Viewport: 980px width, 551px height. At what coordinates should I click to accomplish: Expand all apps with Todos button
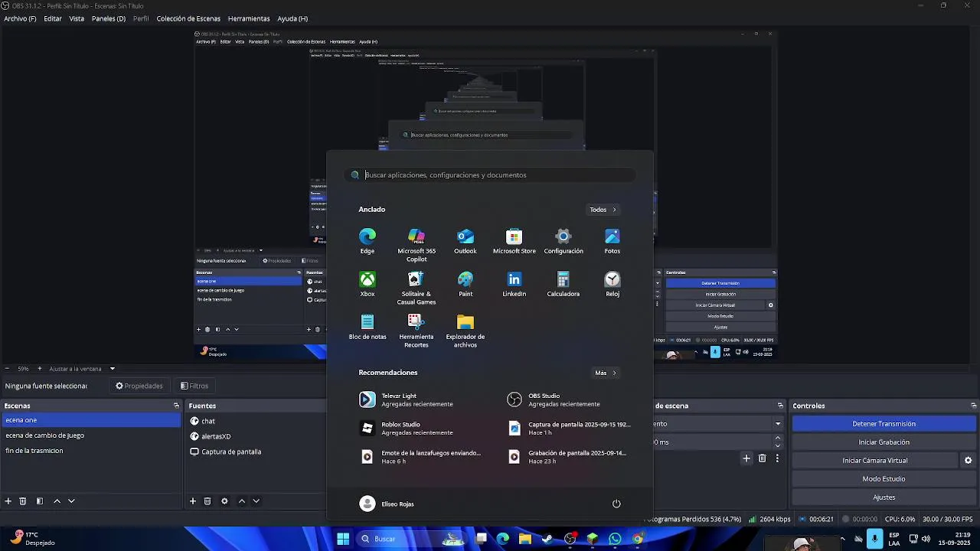(603, 210)
